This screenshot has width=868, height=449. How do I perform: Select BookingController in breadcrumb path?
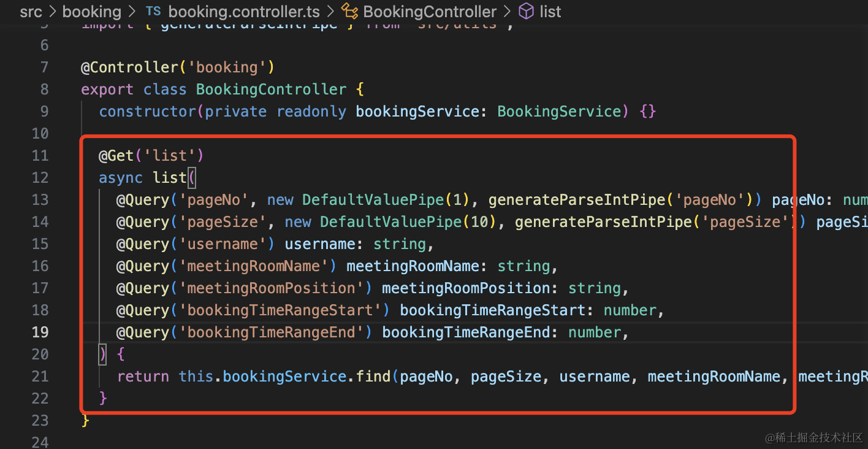click(430, 12)
